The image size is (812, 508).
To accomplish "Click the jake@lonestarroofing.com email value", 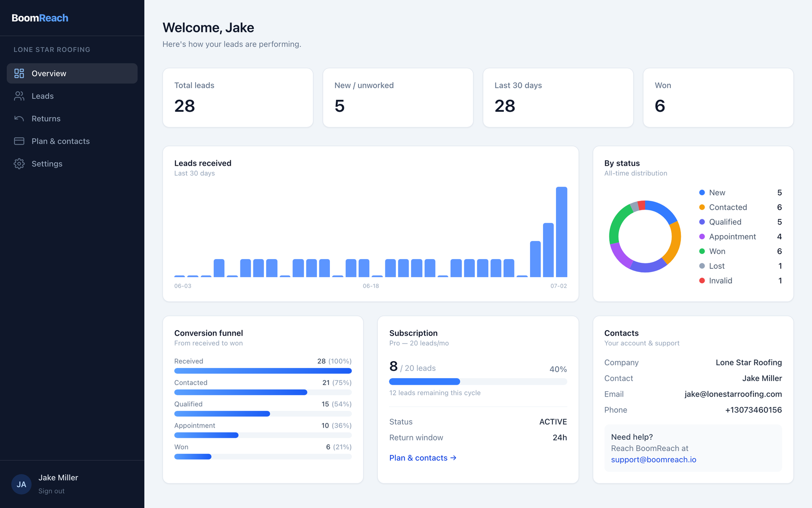I will click(733, 394).
